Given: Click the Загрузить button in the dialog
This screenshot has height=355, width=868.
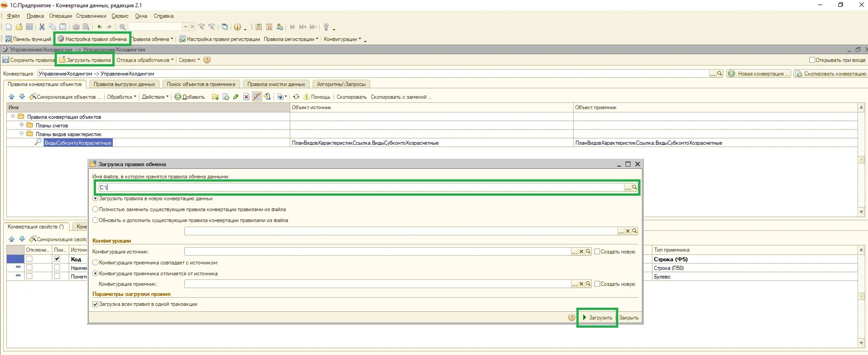Looking at the screenshot, I should coord(597,317).
